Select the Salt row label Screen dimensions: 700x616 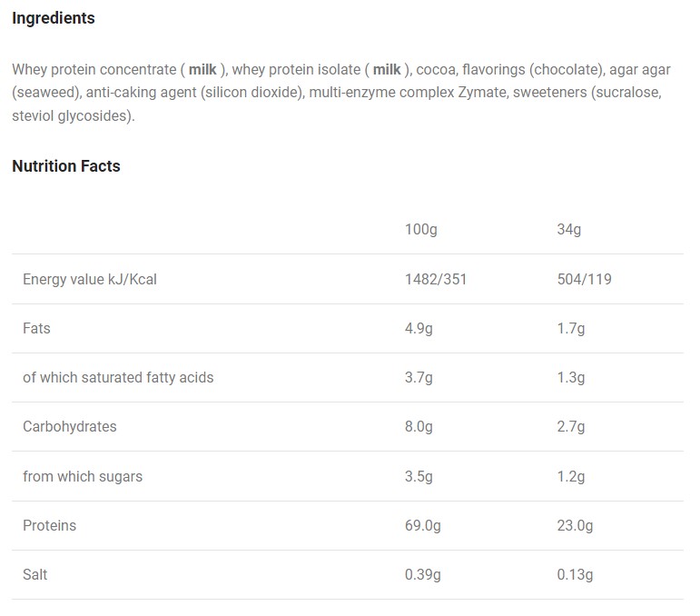pyautogui.click(x=35, y=574)
